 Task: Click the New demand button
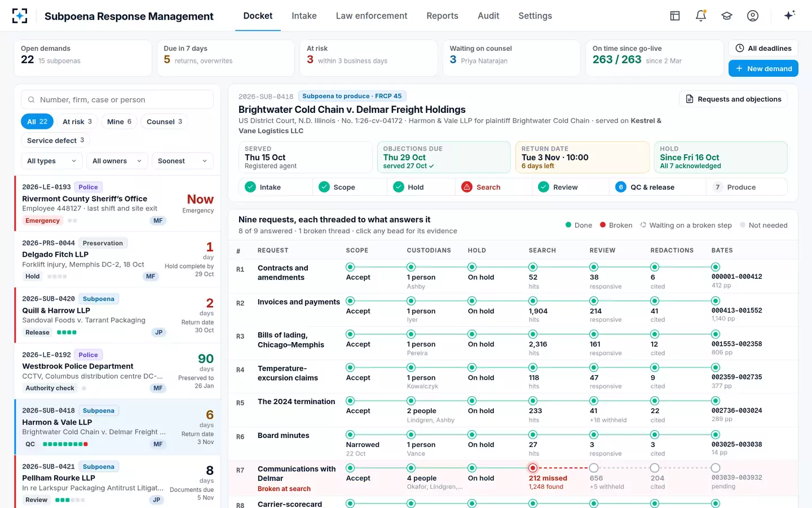pyautogui.click(x=764, y=68)
